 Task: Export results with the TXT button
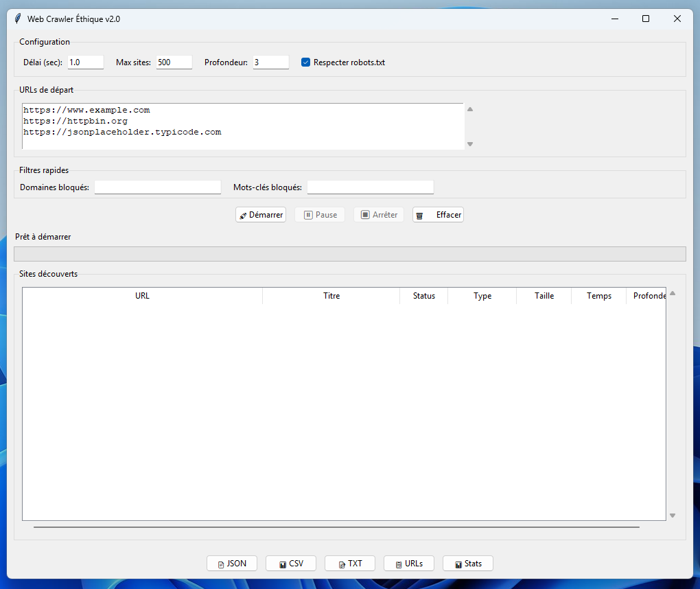[350, 564]
